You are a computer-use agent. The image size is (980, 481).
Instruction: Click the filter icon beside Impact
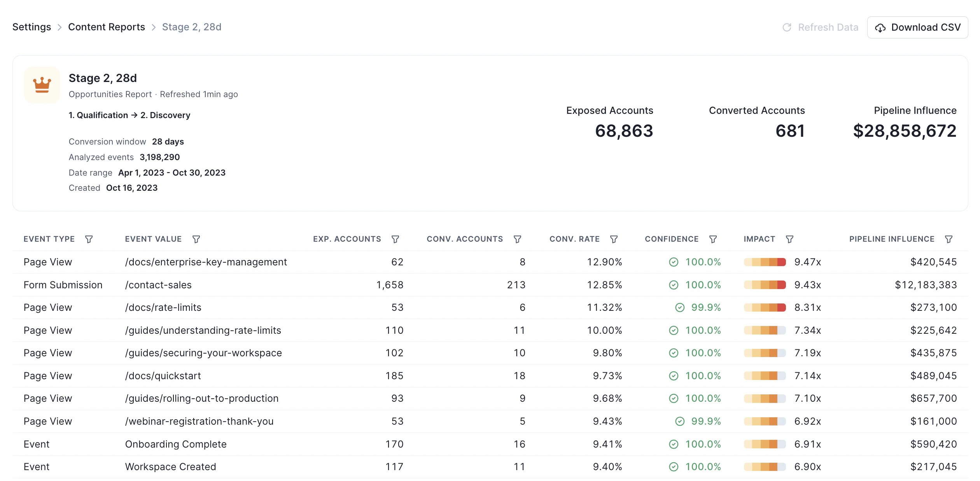(x=790, y=239)
